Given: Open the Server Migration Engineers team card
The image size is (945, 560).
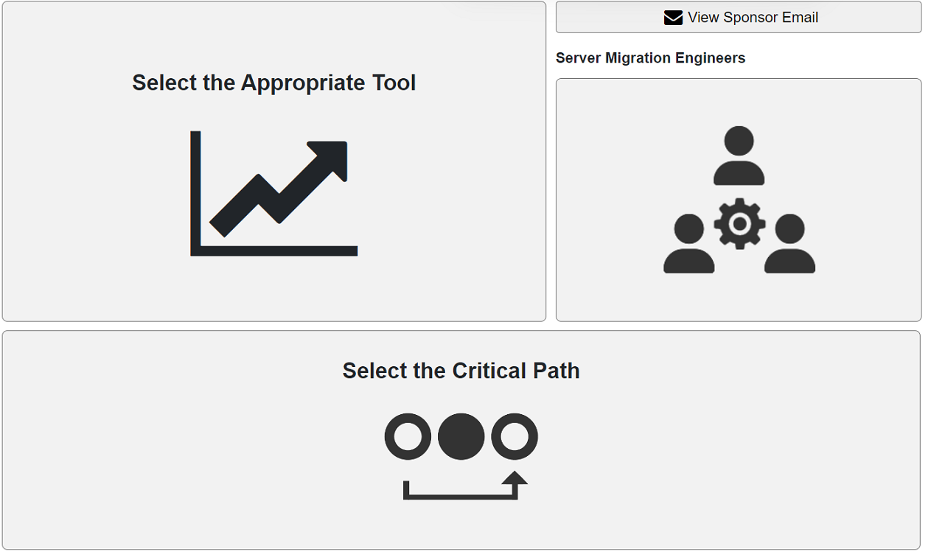Looking at the screenshot, I should pyautogui.click(x=739, y=200).
